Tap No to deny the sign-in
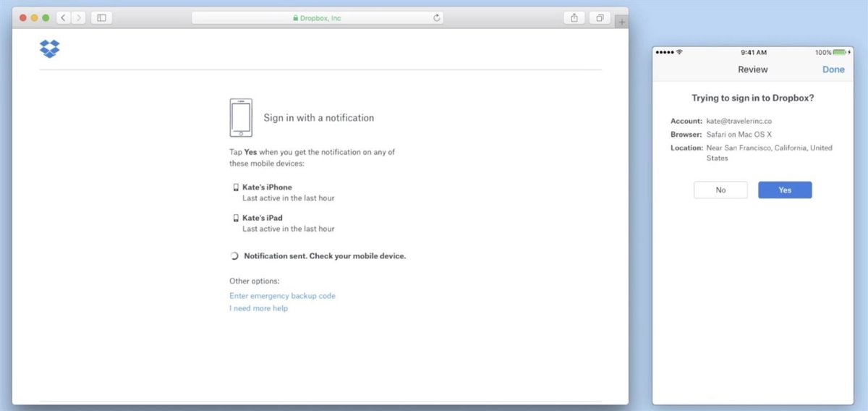The height and width of the screenshot is (411, 868). [x=720, y=190]
